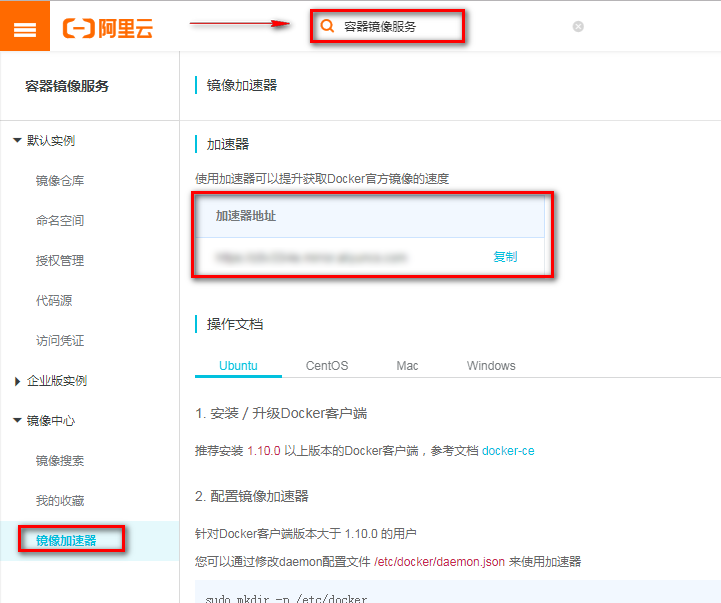This screenshot has width=721, height=603.
Task: Open 我的收藏 in the sidebar
Action: [60, 501]
